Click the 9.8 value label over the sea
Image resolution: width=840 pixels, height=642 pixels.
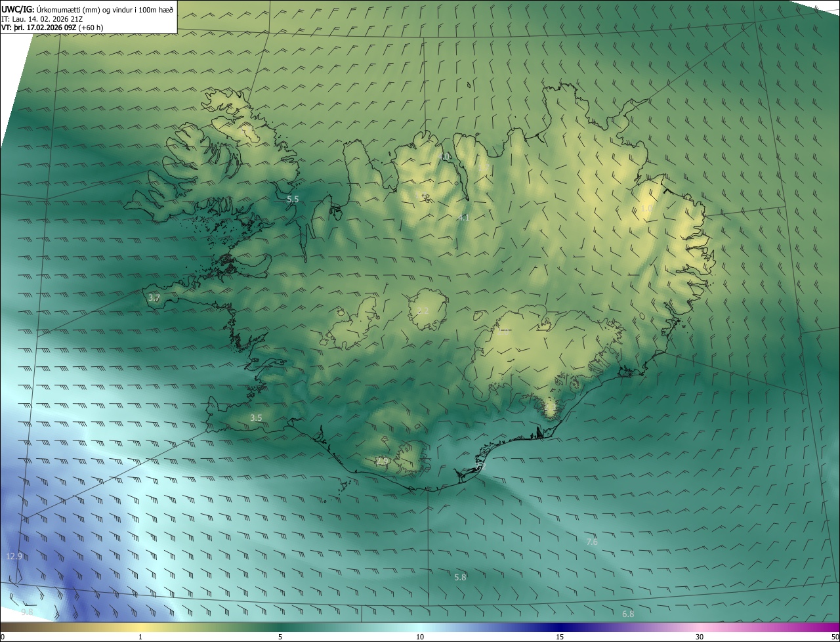(x=27, y=612)
